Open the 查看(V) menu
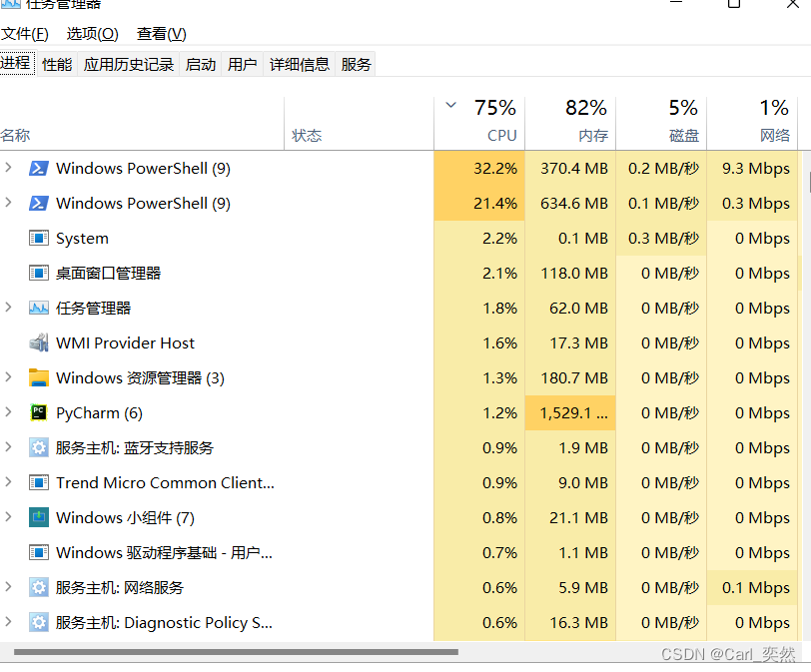The width and height of the screenshot is (811, 672). point(162,34)
